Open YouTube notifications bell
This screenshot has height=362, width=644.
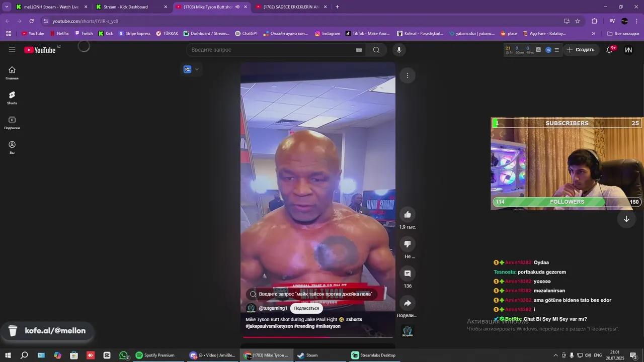pos(609,50)
